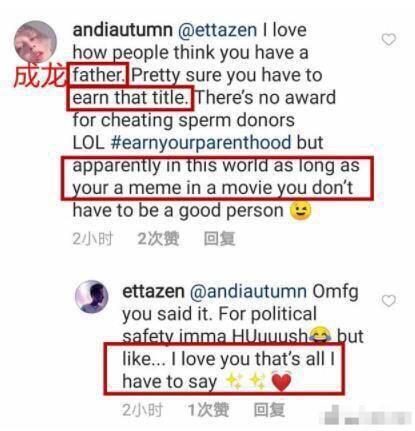Like andiautumn's comment with the heart icon
This screenshot has height=431, width=415.
point(389,40)
